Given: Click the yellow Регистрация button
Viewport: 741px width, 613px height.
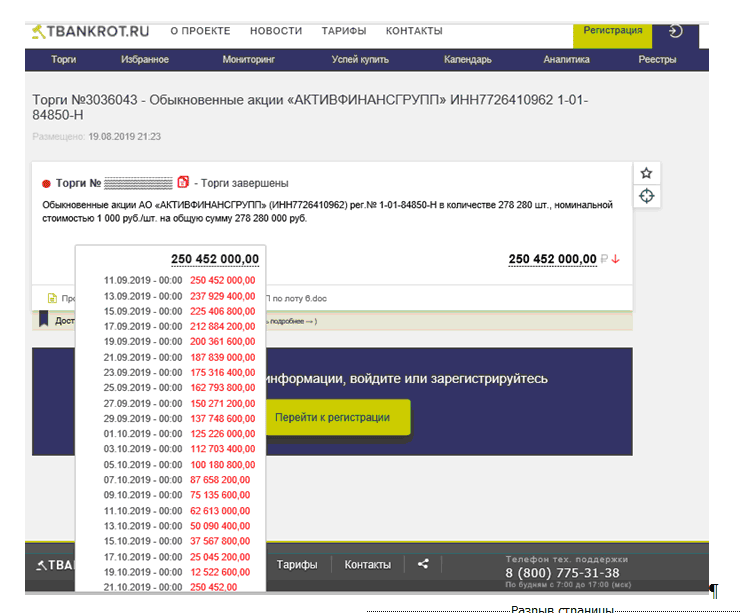Looking at the screenshot, I should coord(612,35).
